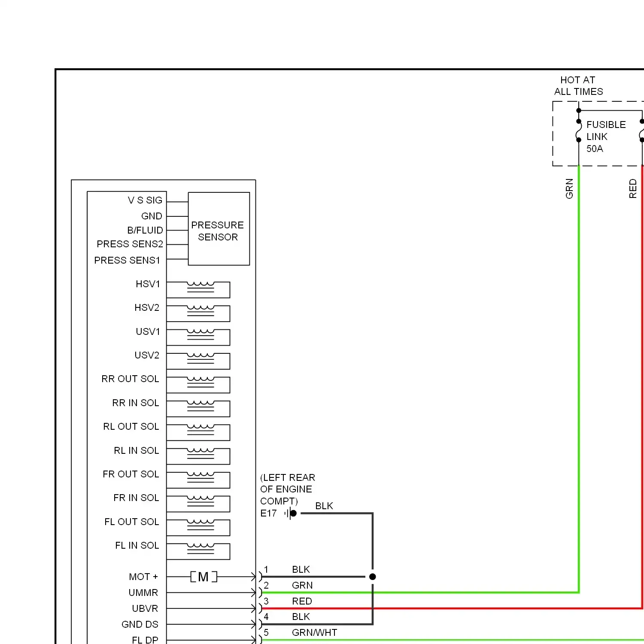Click the fusible link fuse symbol
The width and height of the screenshot is (644, 644).
pyautogui.click(x=579, y=131)
